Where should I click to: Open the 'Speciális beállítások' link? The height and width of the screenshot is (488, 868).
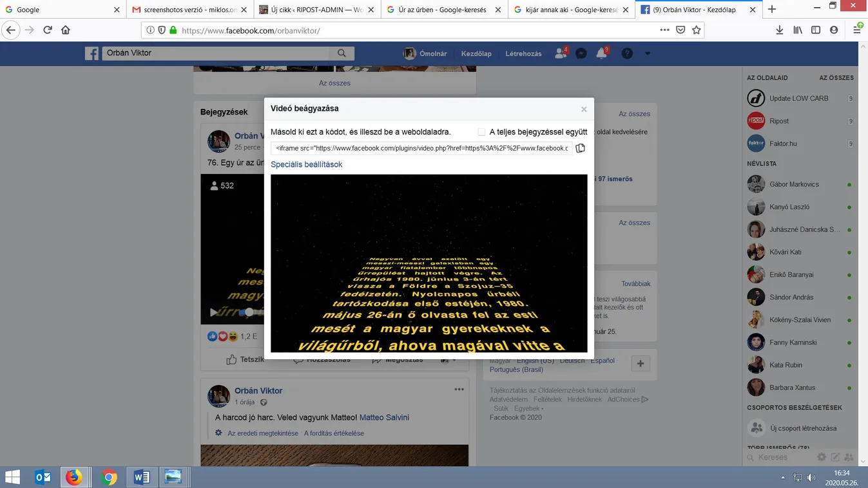click(306, 164)
